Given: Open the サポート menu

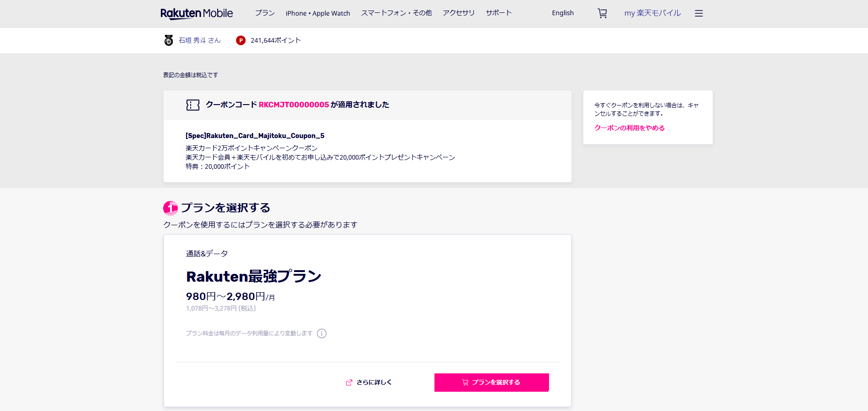Looking at the screenshot, I should 499,13.
